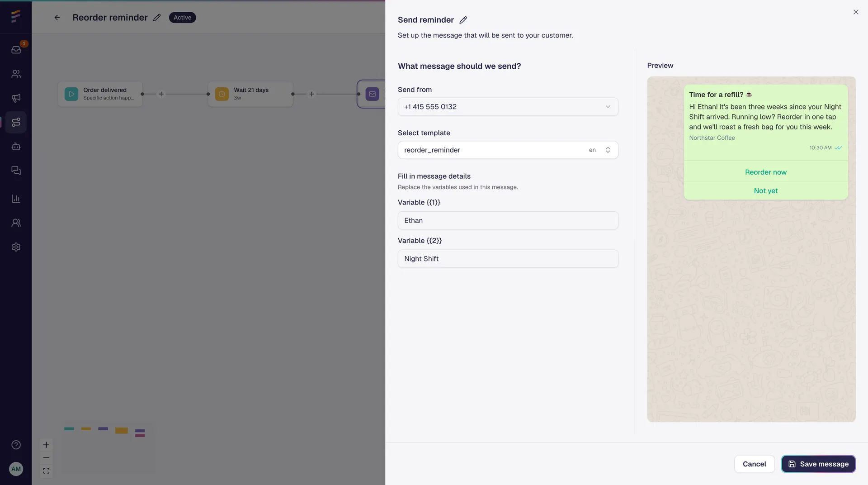Click the Variable {{2}} field containing Night Shift
This screenshot has height=485, width=868.
click(508, 259)
